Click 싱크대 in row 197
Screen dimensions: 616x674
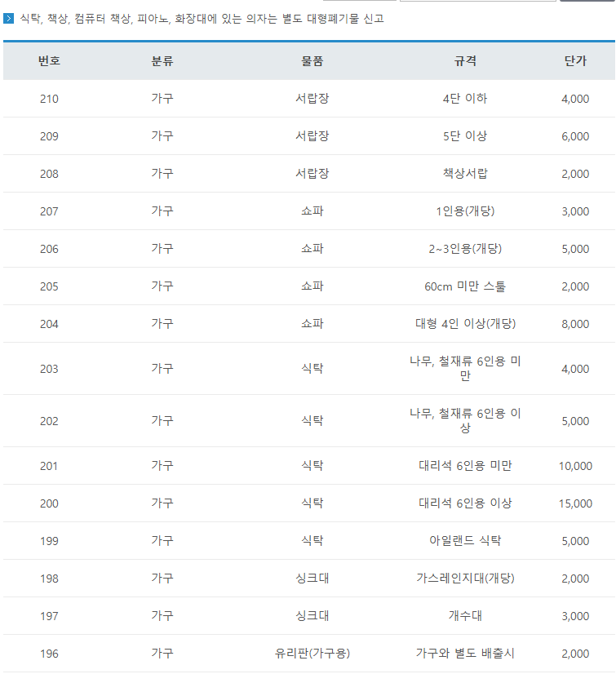(312, 616)
